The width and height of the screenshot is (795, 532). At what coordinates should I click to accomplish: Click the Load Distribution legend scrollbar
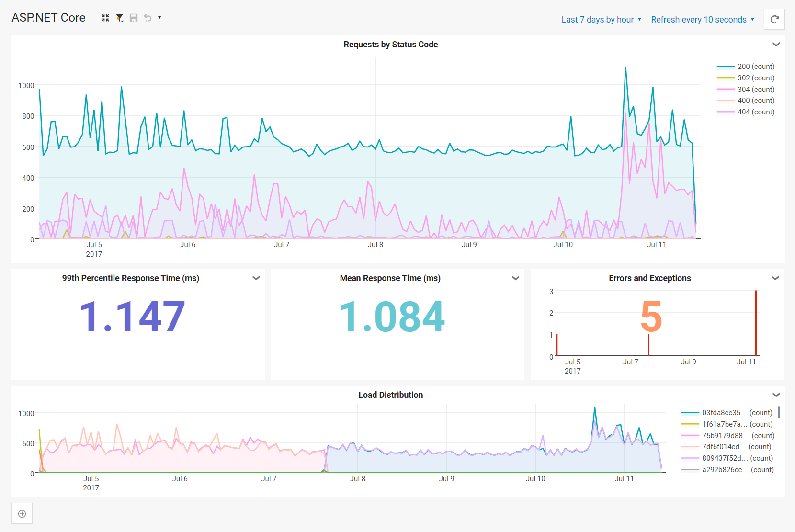coord(779,412)
